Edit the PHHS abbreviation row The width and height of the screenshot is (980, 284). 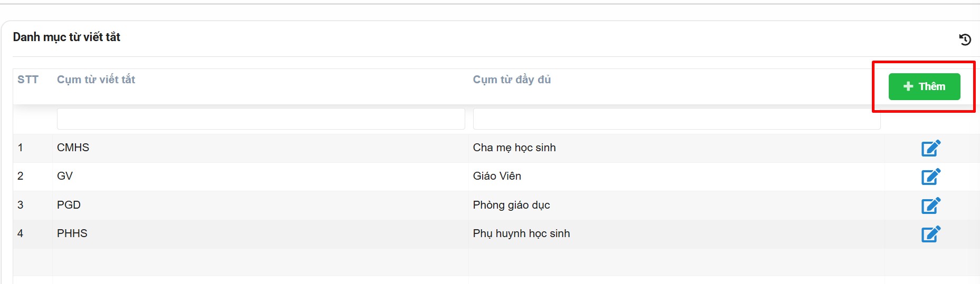pos(930,234)
